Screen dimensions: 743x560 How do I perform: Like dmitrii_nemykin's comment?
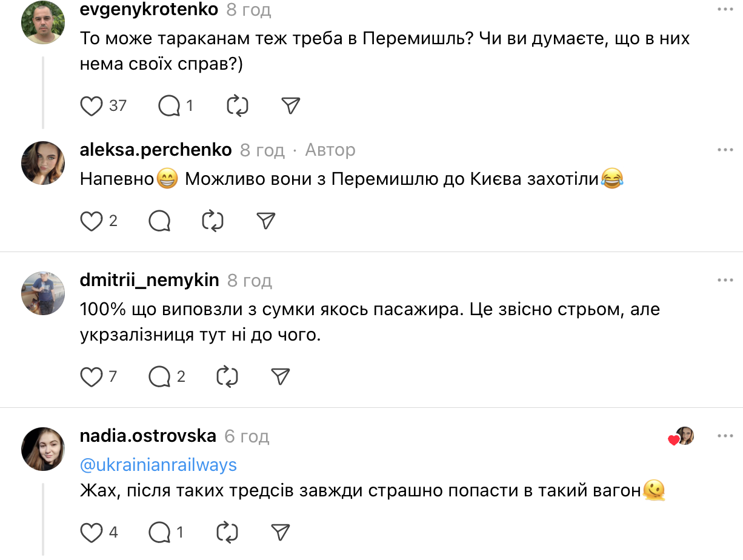[x=92, y=377]
